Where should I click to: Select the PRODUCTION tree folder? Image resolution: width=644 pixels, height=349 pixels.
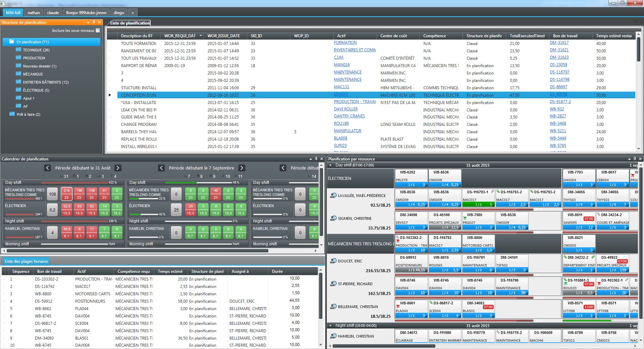pyautogui.click(x=34, y=58)
